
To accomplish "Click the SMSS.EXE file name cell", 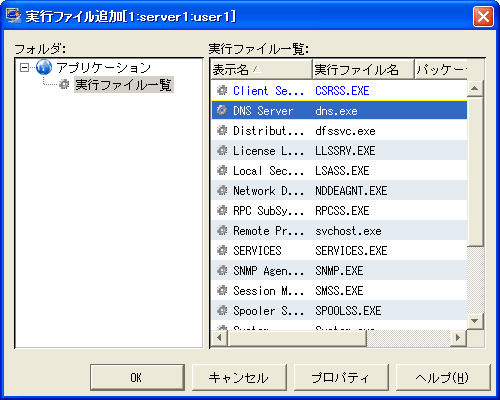I will pyautogui.click(x=339, y=291).
